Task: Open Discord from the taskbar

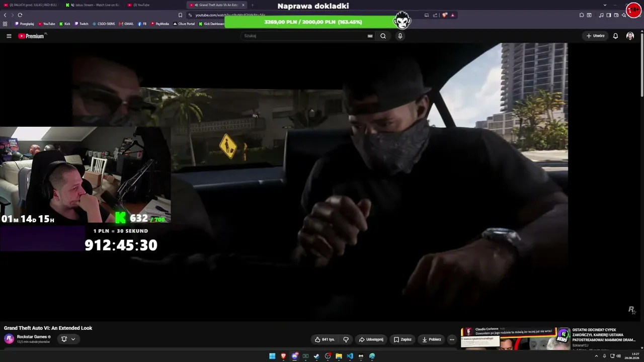Action: click(295, 356)
